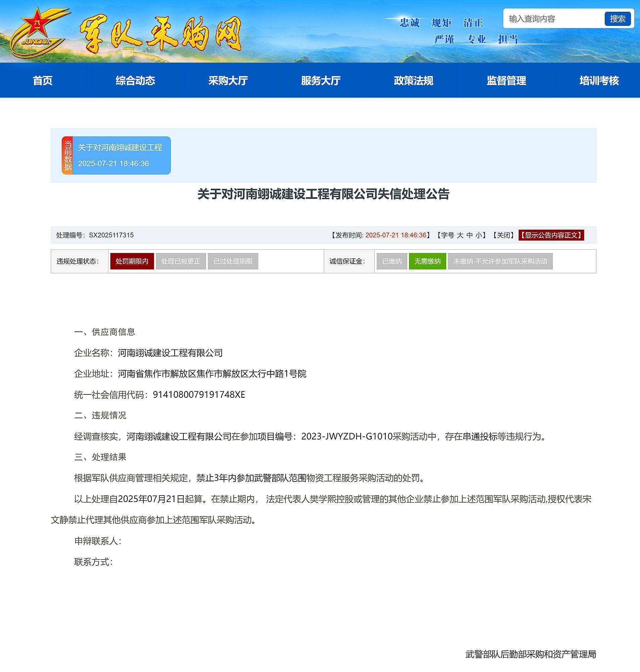640x672 pixels.
Task: Click the announcement title 失信处理公告 heading
Action: tap(323, 194)
